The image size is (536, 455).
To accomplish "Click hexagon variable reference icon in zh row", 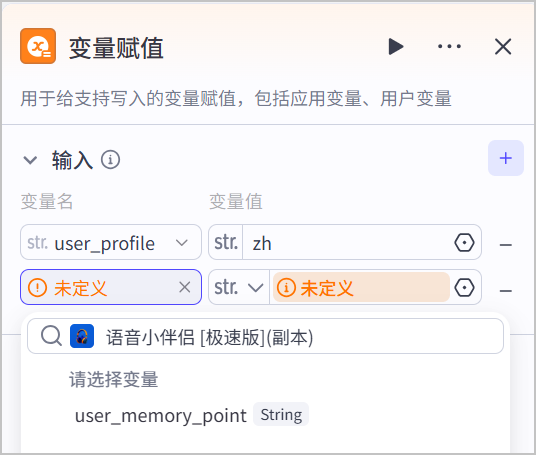I will (x=464, y=243).
